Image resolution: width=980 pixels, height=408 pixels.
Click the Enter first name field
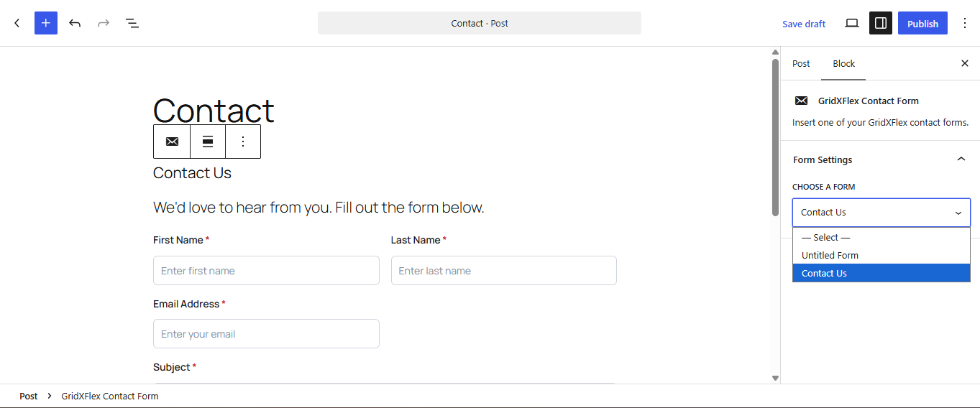[266, 271]
